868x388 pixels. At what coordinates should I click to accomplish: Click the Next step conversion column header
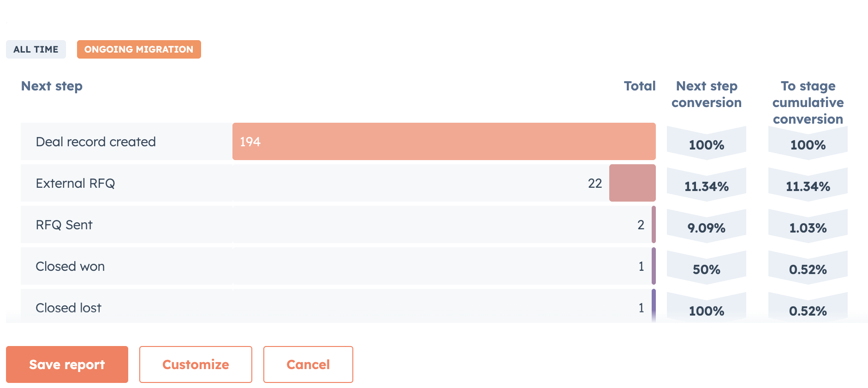[706, 94]
